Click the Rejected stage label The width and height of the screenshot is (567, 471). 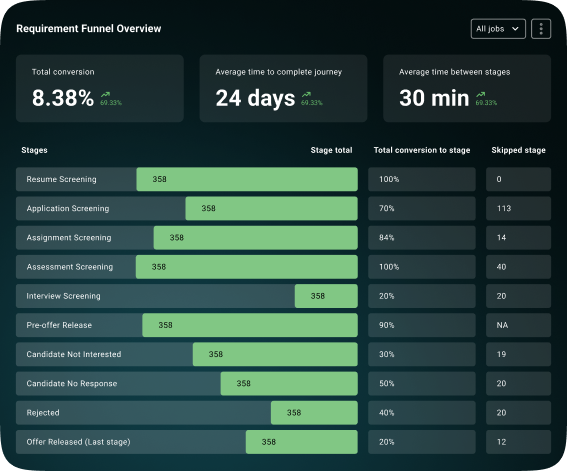[x=43, y=413]
